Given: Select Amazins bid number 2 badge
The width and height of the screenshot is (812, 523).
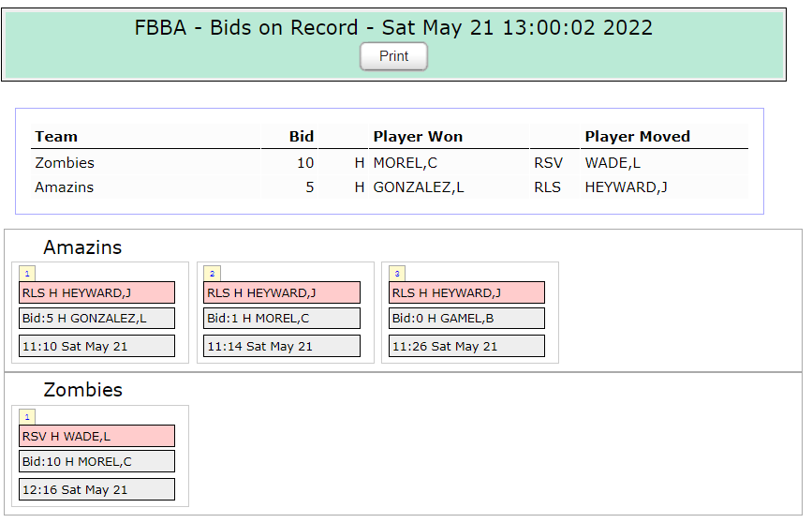Looking at the screenshot, I should tap(213, 273).
